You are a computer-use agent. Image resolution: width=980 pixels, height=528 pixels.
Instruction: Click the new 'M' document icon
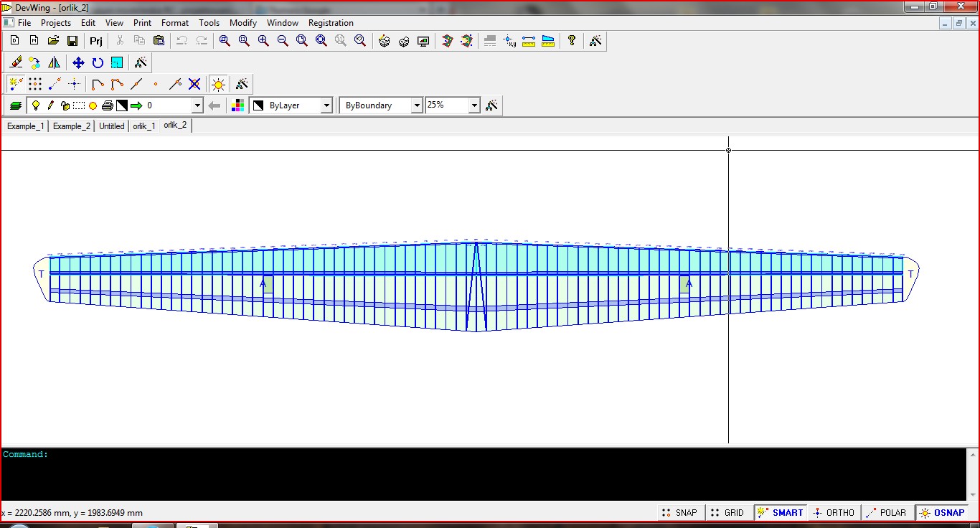[x=34, y=41]
